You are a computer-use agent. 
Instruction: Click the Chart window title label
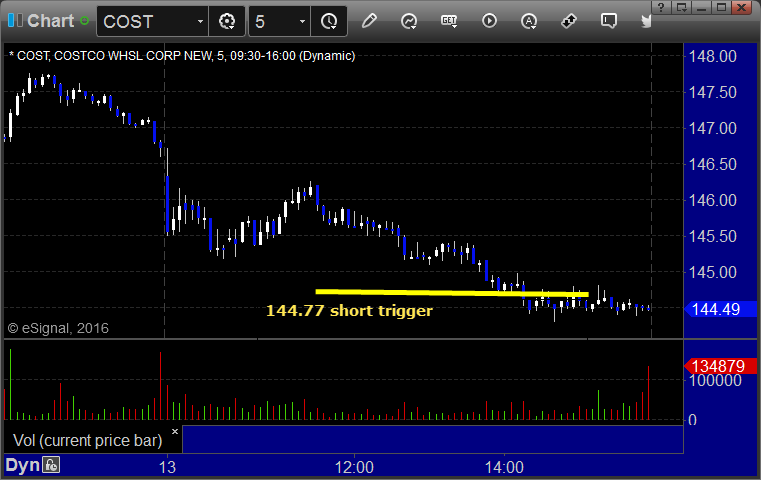(50, 21)
